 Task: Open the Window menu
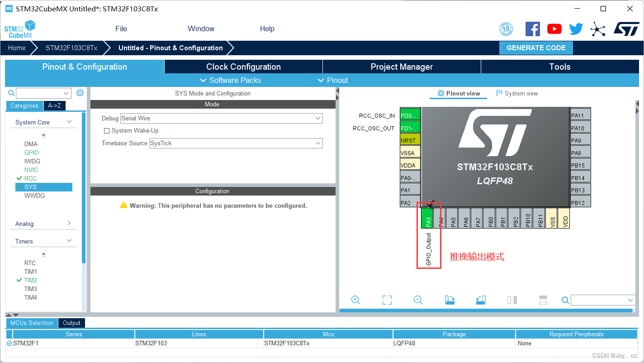coord(201,29)
